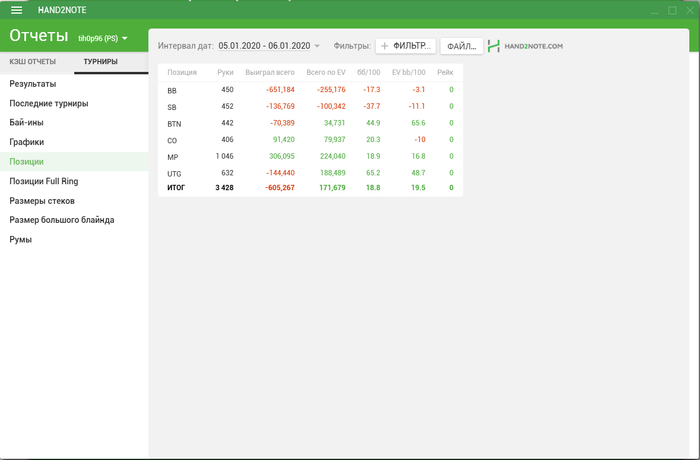Select the MP position row
700x460 pixels.
pyautogui.click(x=310, y=156)
